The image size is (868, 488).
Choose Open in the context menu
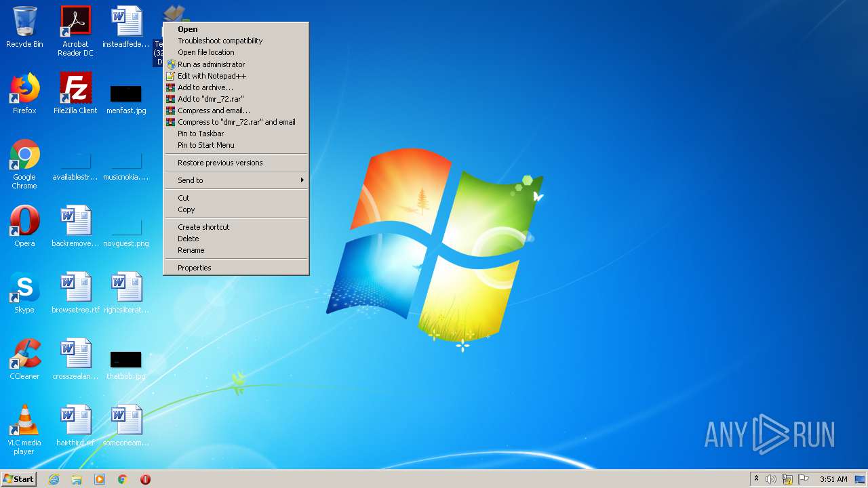pos(237,29)
